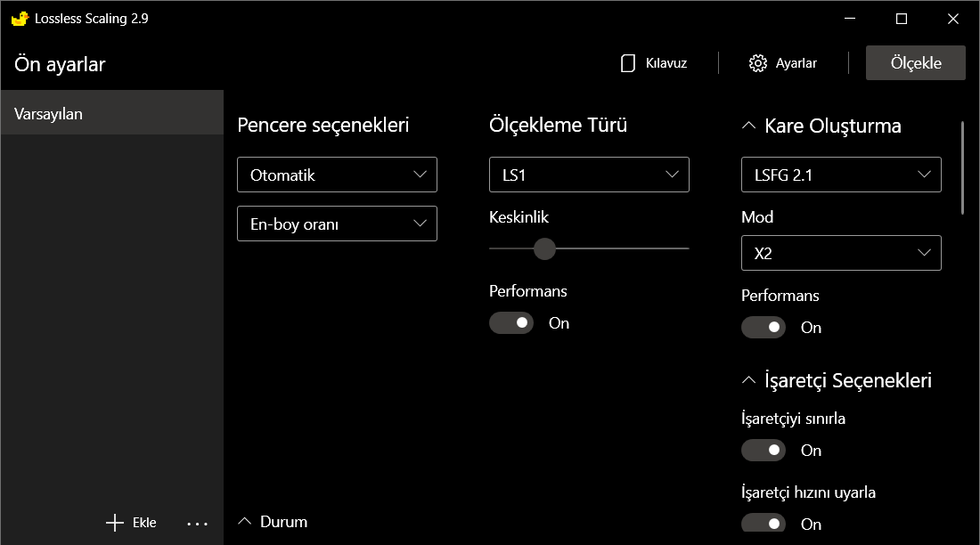
Task: Open the Otomatik window dropdown
Action: tap(337, 175)
